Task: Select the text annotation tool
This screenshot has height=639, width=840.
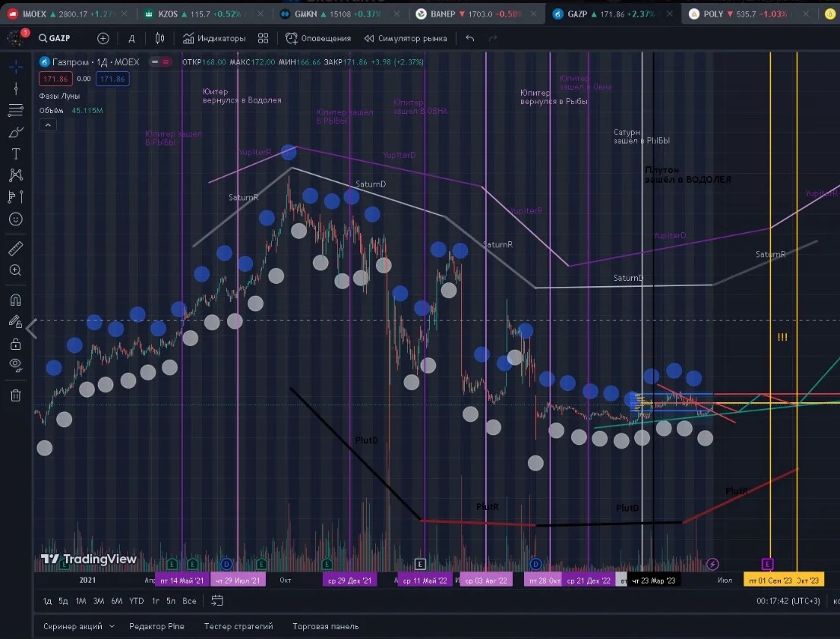Action: (15, 154)
